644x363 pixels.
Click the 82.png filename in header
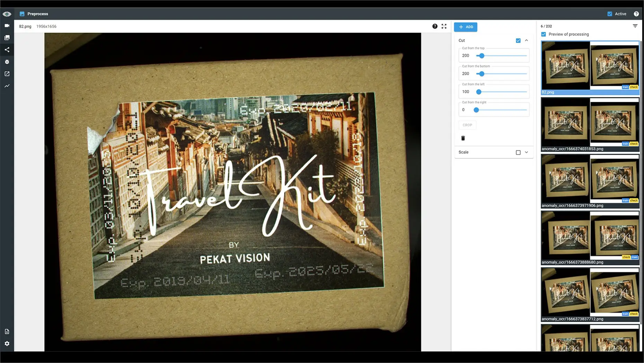[25, 26]
